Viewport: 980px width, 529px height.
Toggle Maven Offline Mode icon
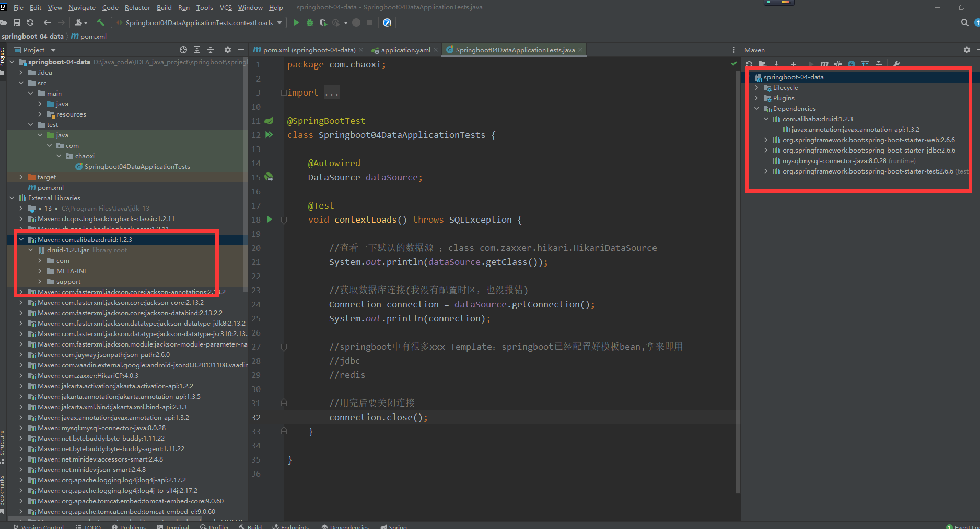pos(838,64)
